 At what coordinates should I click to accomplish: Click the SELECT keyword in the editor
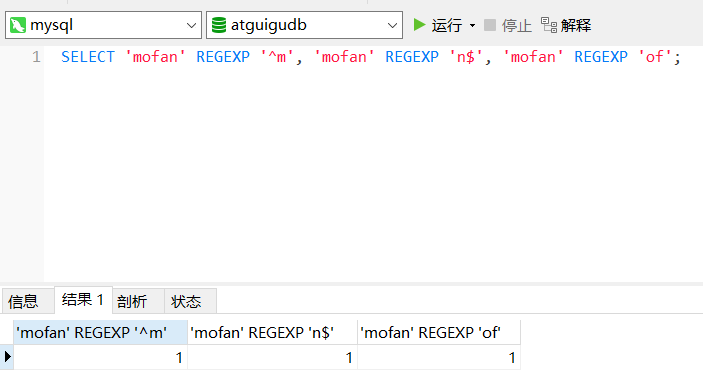88,57
